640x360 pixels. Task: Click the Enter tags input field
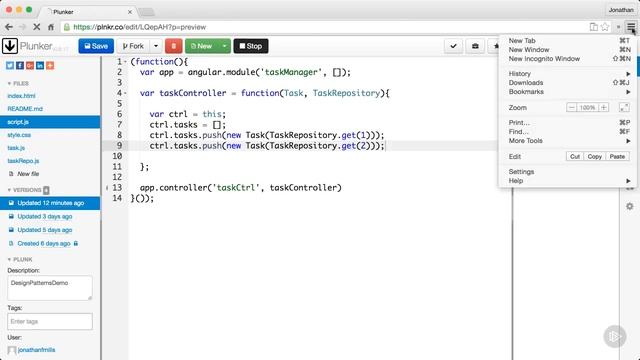(50, 321)
